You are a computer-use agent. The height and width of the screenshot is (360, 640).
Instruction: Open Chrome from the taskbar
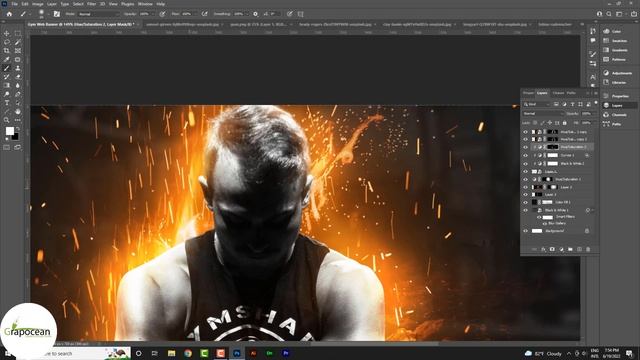tap(188, 353)
